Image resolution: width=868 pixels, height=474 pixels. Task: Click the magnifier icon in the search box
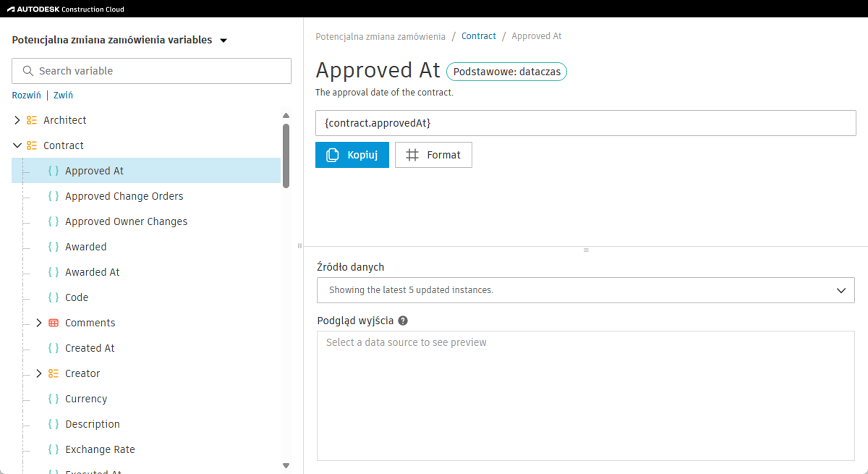click(x=28, y=71)
